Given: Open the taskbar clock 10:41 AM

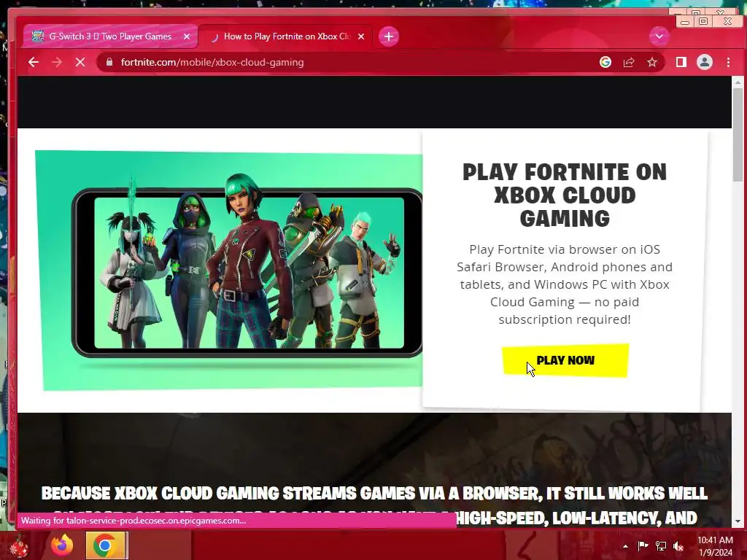Looking at the screenshot, I should coord(715,546).
